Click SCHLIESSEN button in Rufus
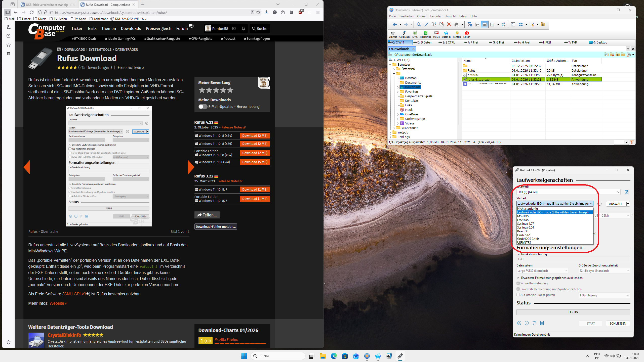Viewport: 644px width, 362px height. tap(618, 324)
